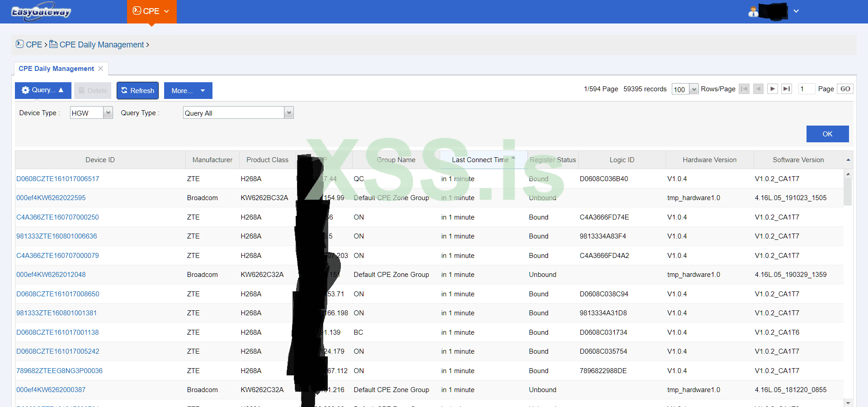Open device 981333ZTE160801006636
This screenshot has height=407, width=868.
pyautogui.click(x=57, y=236)
